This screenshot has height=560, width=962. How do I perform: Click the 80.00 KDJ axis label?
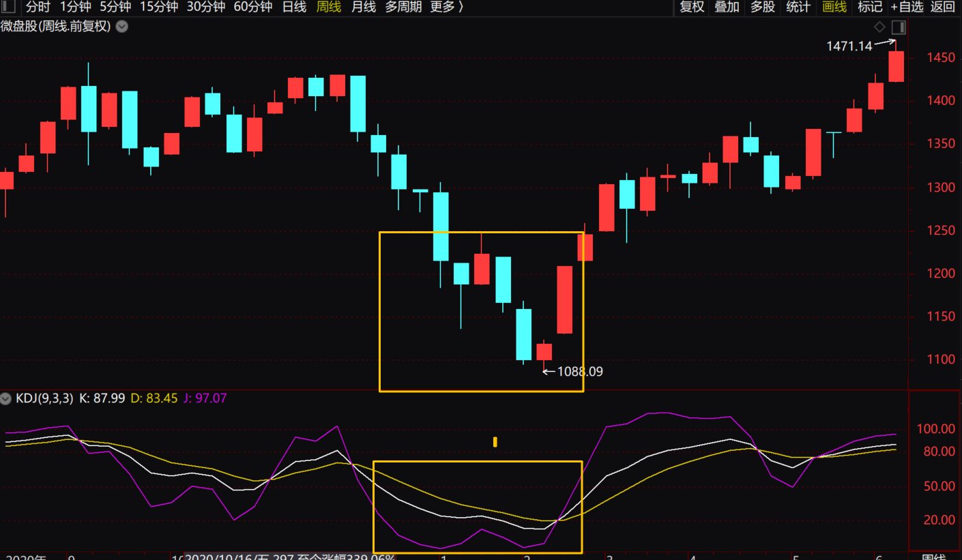point(939,452)
